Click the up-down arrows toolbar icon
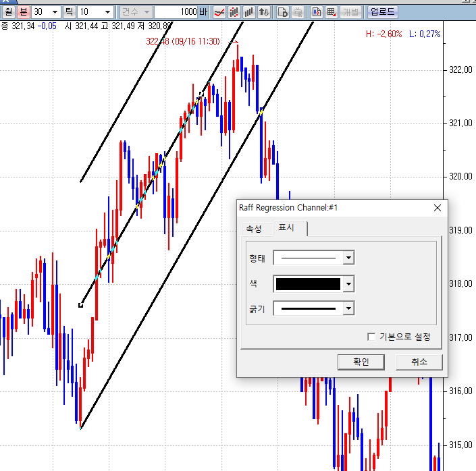This screenshot has height=471, width=476. [x=264, y=12]
